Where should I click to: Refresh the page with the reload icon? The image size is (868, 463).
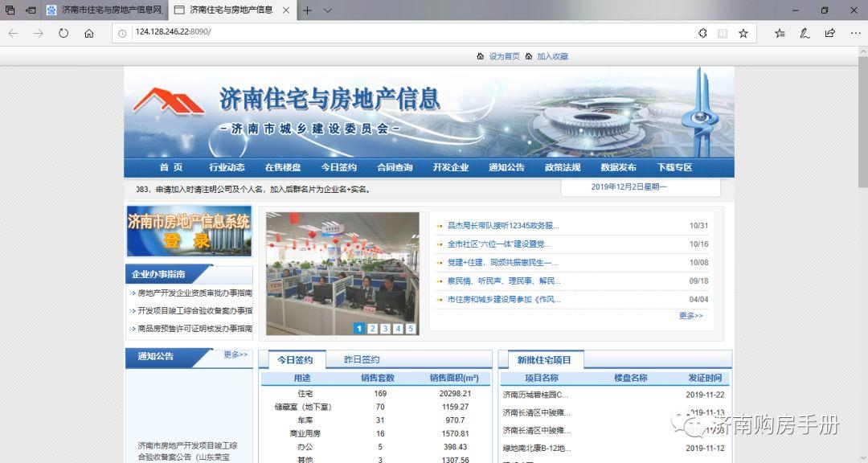[63, 33]
